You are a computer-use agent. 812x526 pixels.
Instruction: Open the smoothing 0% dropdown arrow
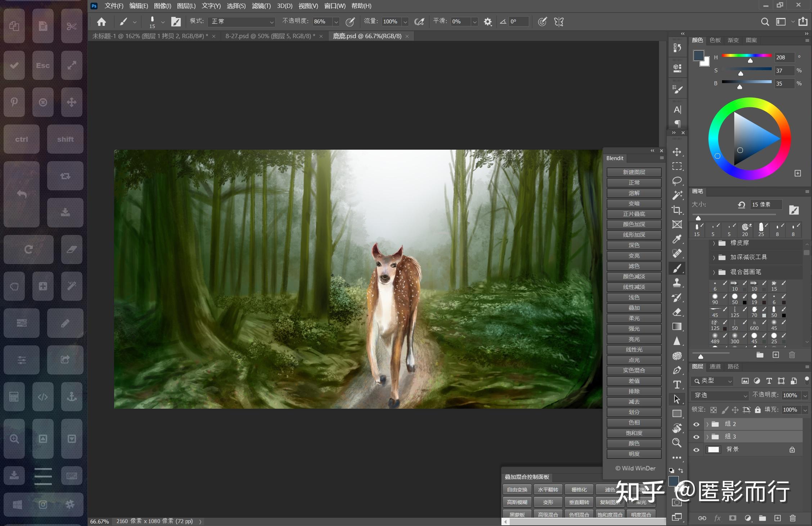point(475,22)
